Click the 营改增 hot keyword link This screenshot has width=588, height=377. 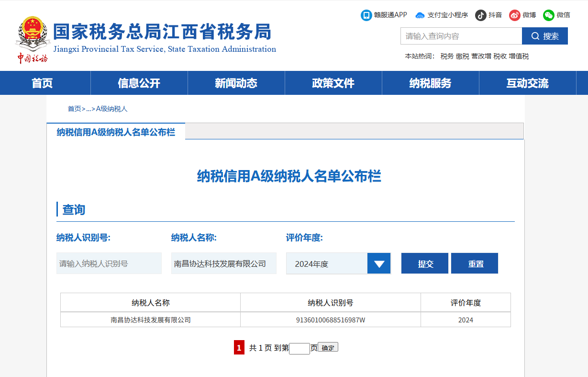(481, 57)
